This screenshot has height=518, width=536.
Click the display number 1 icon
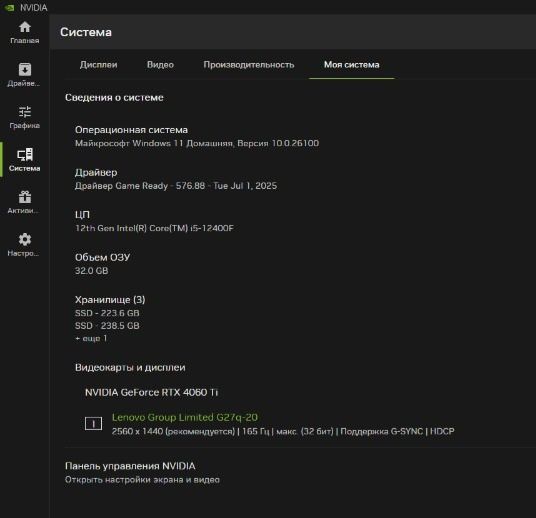tap(93, 424)
